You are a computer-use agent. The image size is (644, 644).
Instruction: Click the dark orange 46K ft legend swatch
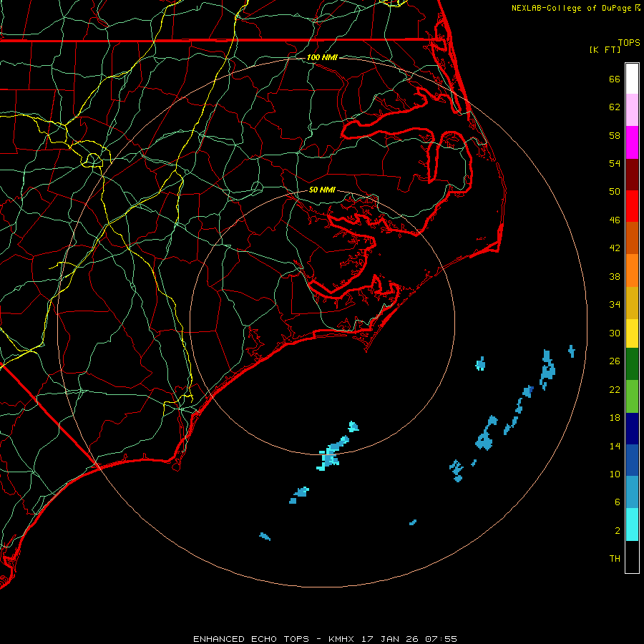click(x=632, y=238)
